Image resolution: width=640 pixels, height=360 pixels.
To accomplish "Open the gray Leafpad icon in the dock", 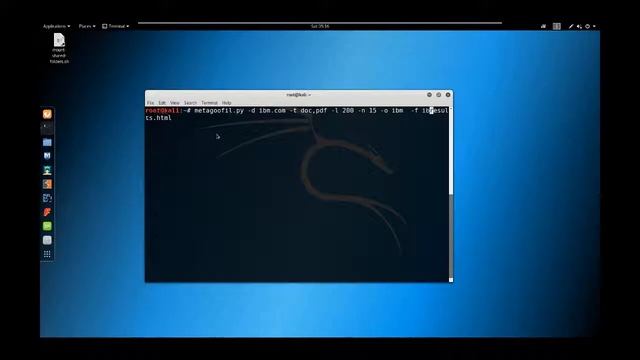I will point(47,240).
